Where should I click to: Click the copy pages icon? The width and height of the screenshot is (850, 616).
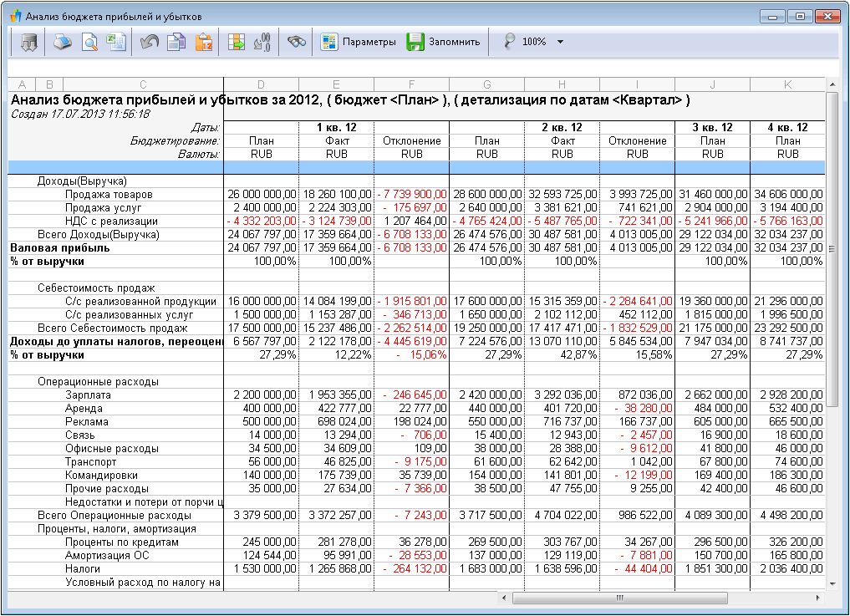point(176,42)
